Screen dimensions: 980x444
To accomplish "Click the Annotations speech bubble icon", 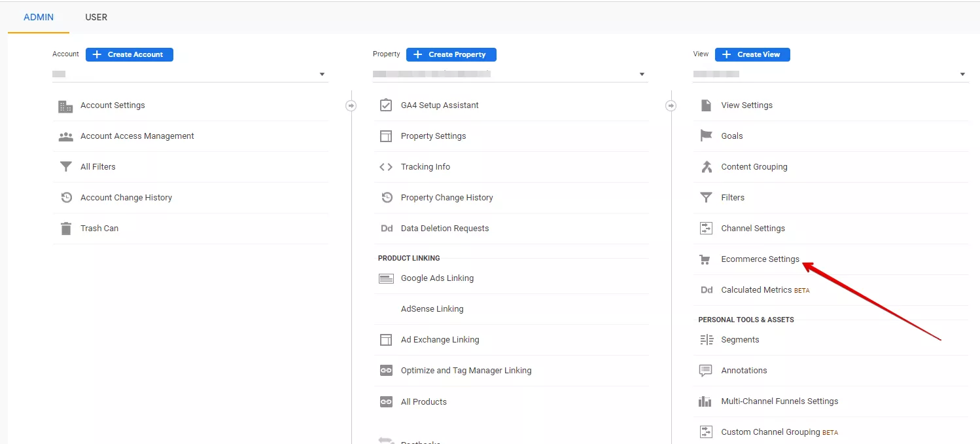I will (706, 371).
